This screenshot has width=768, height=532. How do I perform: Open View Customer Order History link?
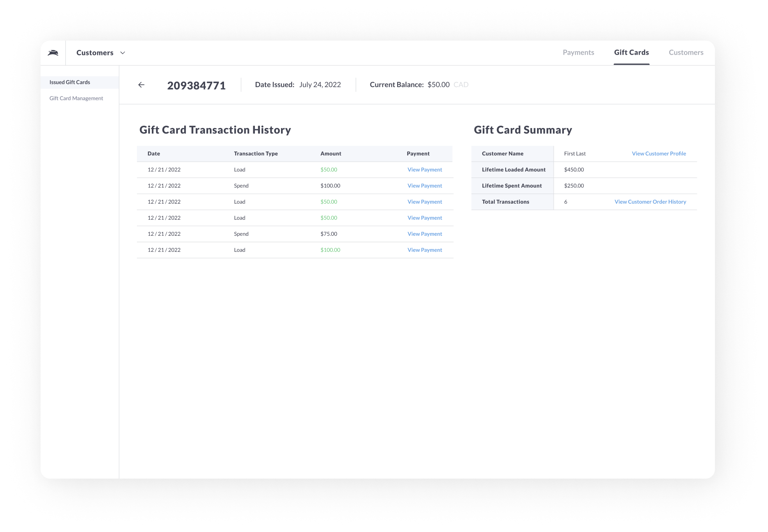tap(650, 202)
